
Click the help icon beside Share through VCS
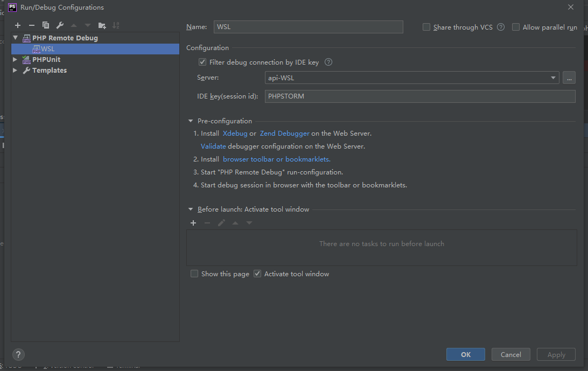(501, 27)
